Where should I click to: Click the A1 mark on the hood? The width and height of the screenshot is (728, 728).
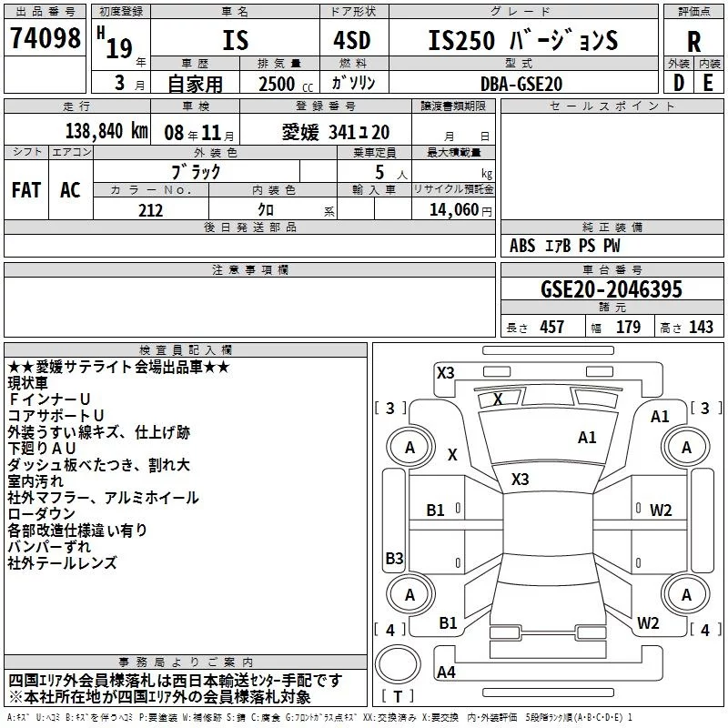587,438
